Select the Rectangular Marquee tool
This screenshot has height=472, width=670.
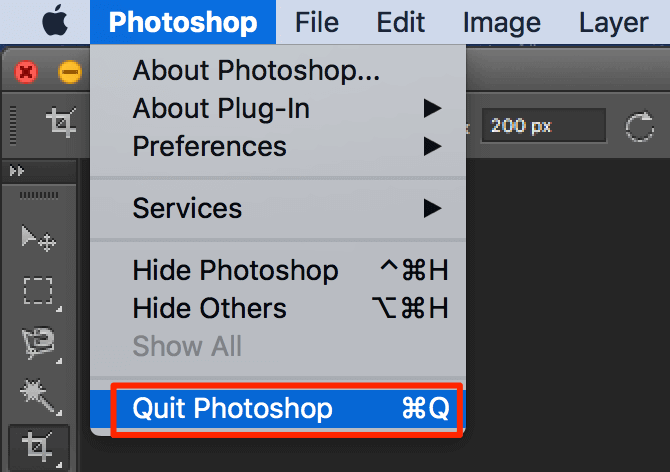pyautogui.click(x=38, y=291)
